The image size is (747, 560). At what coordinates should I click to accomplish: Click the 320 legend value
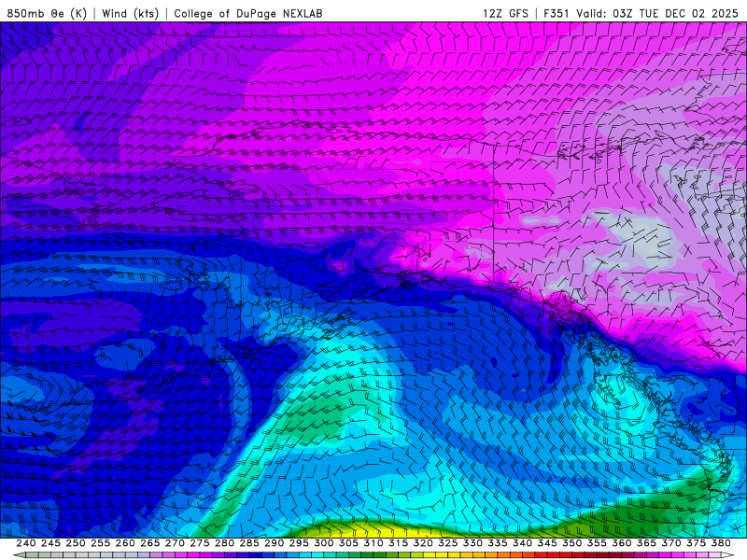tap(423, 543)
